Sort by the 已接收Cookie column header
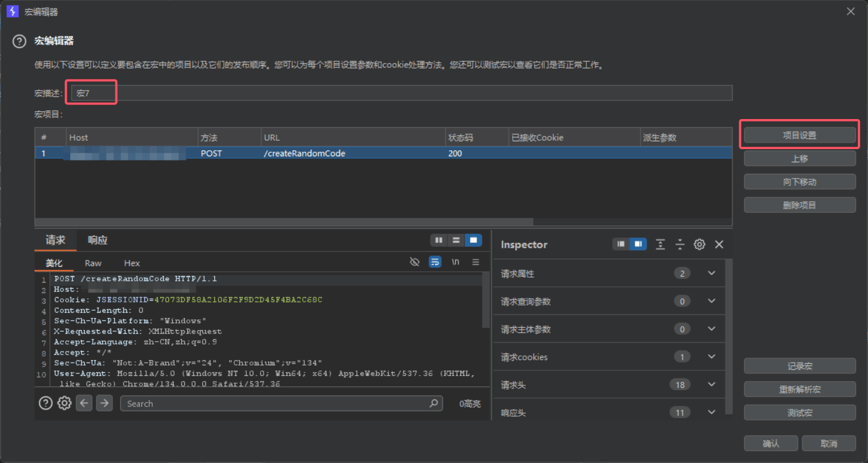 pyautogui.click(x=574, y=137)
